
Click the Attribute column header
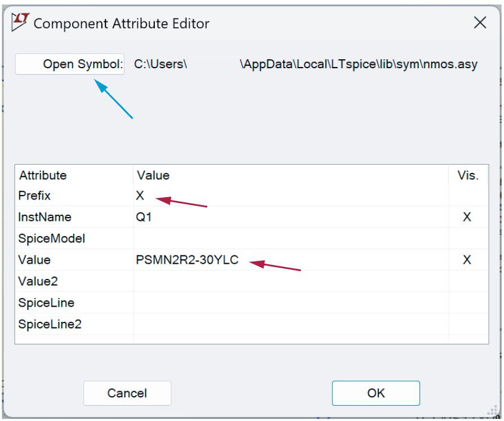tap(43, 175)
